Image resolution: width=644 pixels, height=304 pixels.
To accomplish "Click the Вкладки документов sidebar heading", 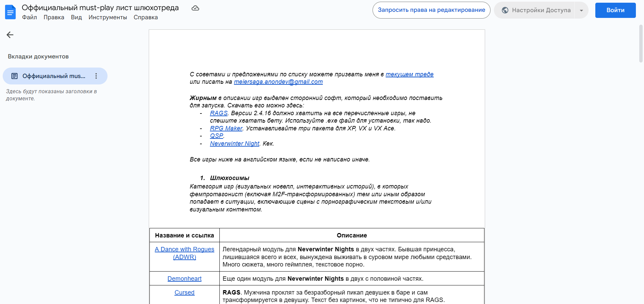I will coord(38,56).
